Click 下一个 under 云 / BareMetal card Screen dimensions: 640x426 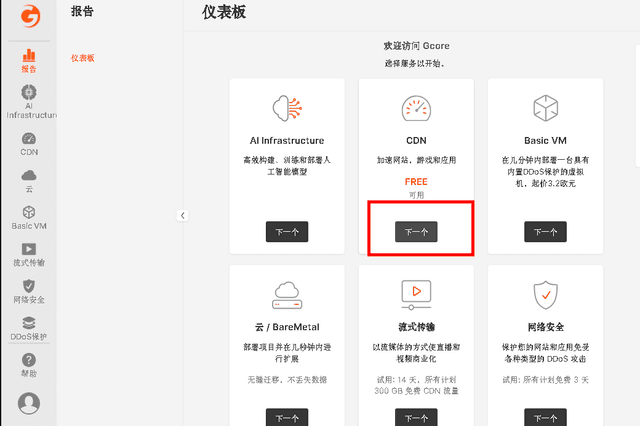pyautogui.click(x=287, y=417)
